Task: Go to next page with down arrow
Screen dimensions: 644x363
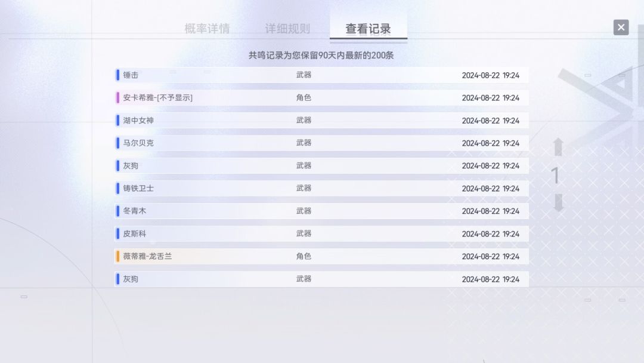Action: point(558,202)
